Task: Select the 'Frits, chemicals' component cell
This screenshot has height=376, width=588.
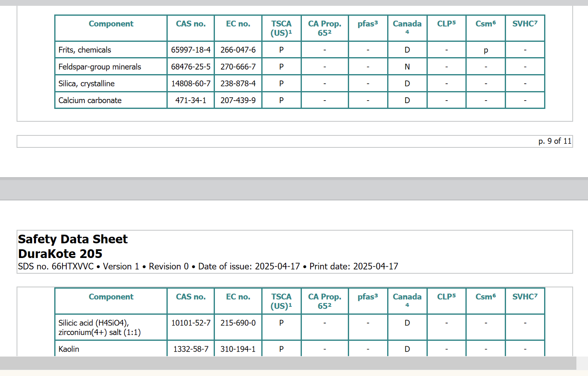Action: click(x=111, y=50)
